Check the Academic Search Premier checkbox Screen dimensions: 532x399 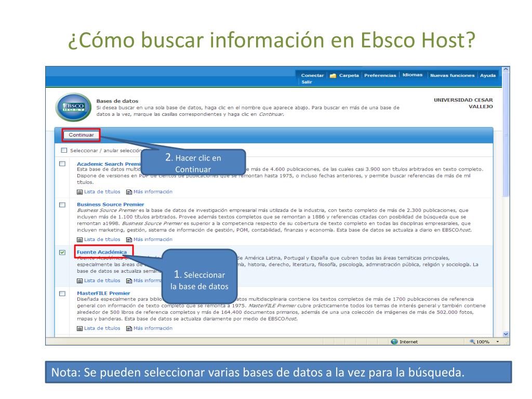62,164
